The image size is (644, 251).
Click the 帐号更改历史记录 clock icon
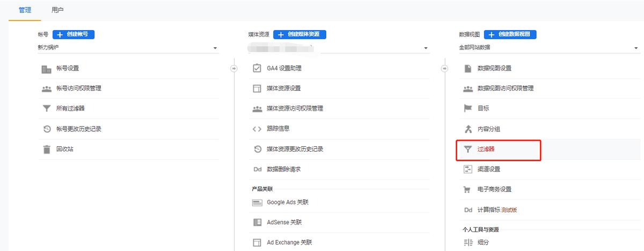coord(47,129)
